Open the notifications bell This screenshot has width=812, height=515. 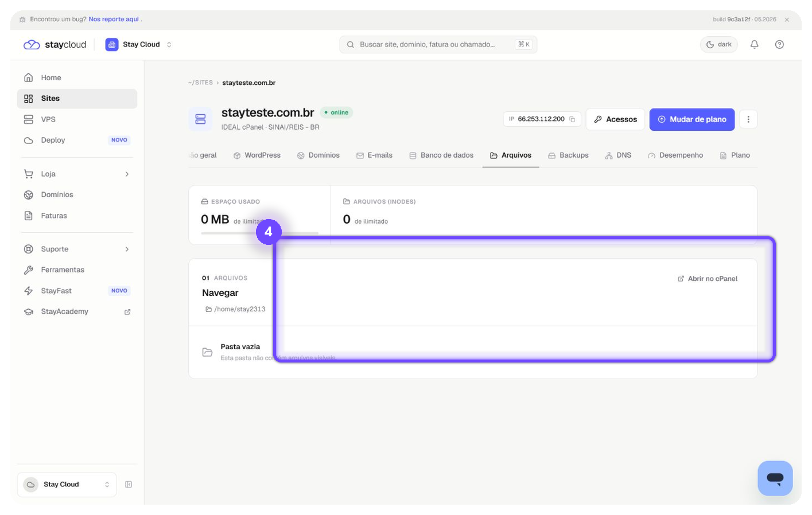tap(754, 44)
